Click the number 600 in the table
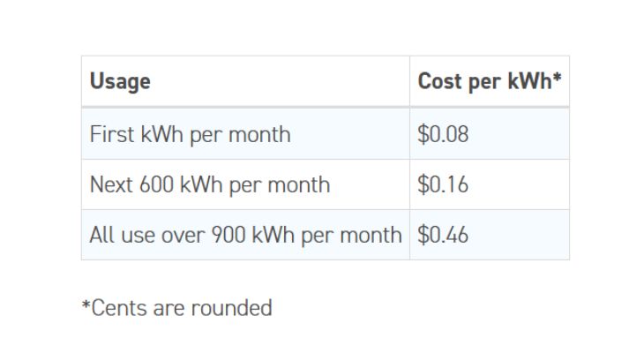This screenshot has width=644, height=353. [x=156, y=185]
